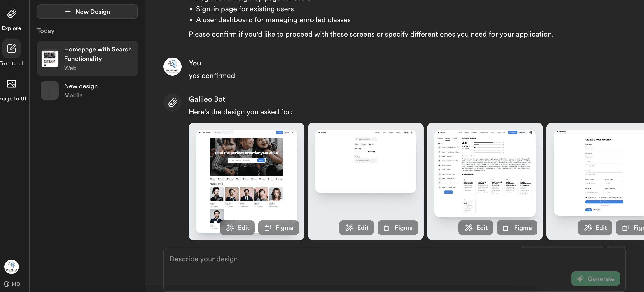The width and height of the screenshot is (644, 292).
Task: Click the Galileo Bot avatar icon
Action: (x=173, y=103)
